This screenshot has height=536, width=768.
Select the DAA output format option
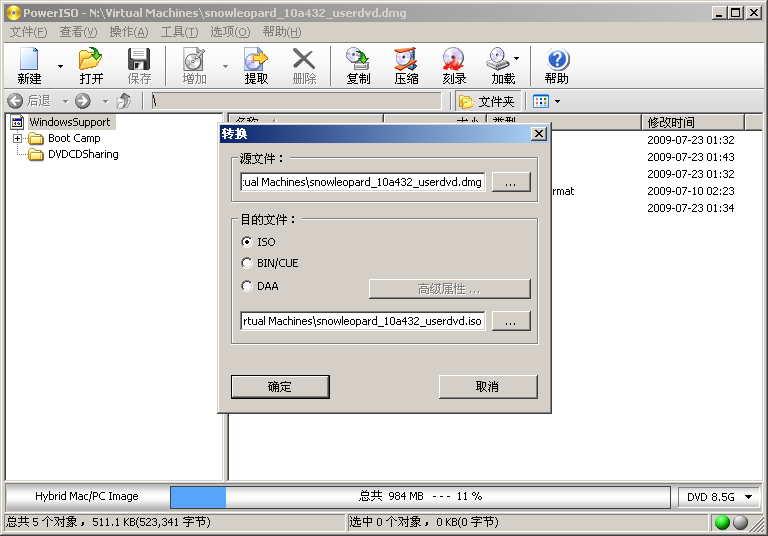coord(247,286)
